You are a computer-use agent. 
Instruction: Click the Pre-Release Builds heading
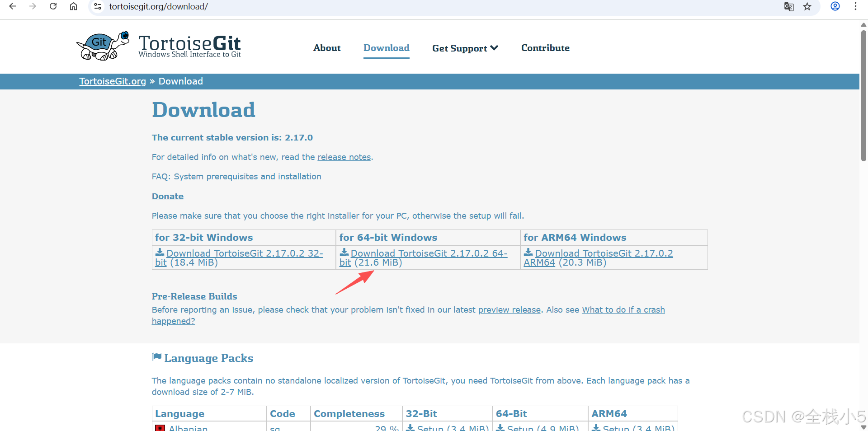coord(194,296)
